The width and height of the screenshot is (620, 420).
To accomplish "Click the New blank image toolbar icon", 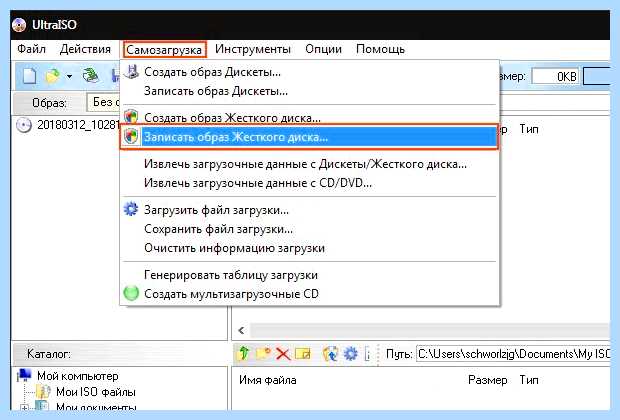I will pyautogui.click(x=30, y=76).
